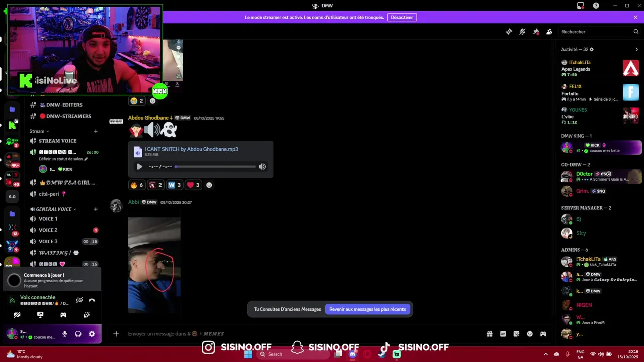Add the fire reaction with count 6
Viewport: 644px width, 362px height.
(137, 185)
